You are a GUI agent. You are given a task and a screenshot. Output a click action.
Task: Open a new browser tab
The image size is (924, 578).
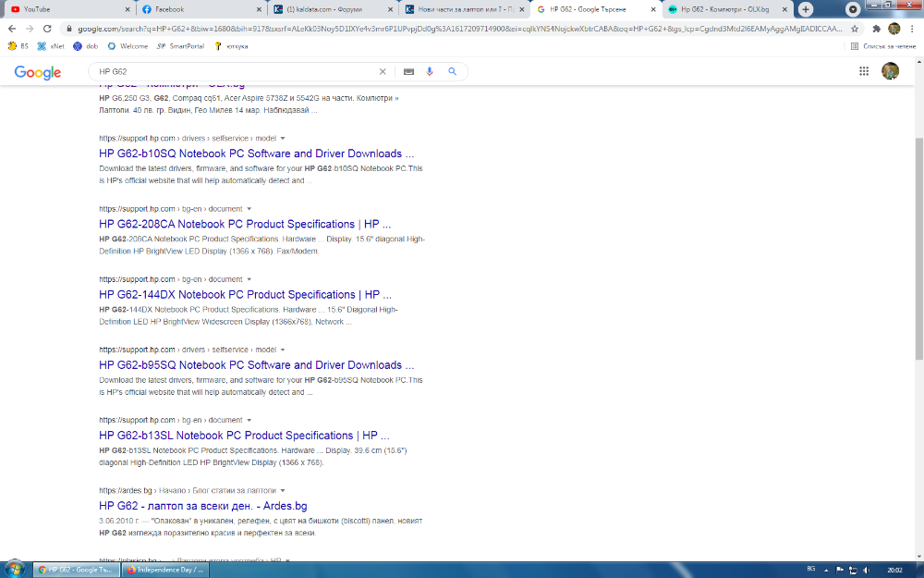(806, 9)
